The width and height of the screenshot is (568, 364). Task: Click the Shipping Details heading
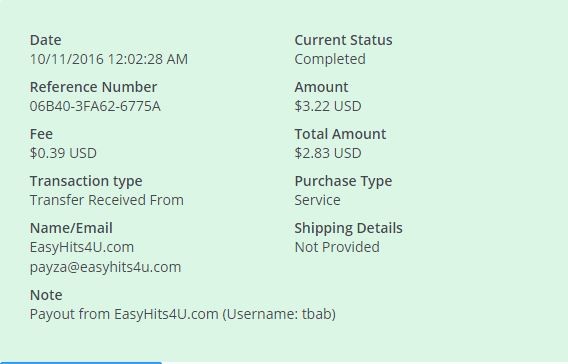348,228
